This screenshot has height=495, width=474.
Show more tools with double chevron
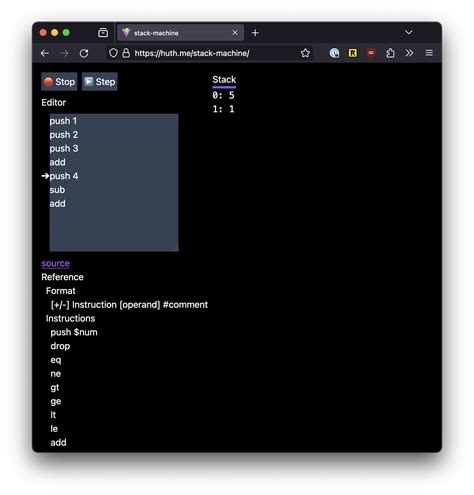409,53
